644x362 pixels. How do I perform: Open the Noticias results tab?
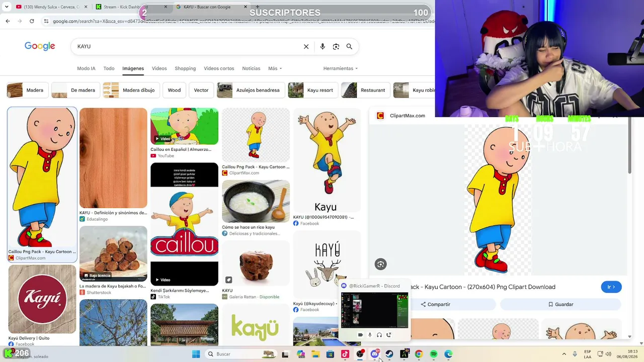click(x=251, y=68)
